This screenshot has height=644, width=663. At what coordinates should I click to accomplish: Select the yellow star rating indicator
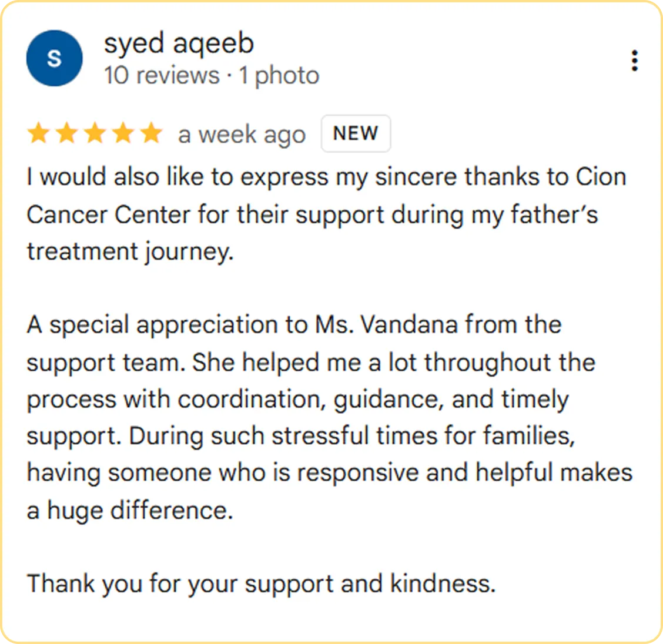coord(95,133)
